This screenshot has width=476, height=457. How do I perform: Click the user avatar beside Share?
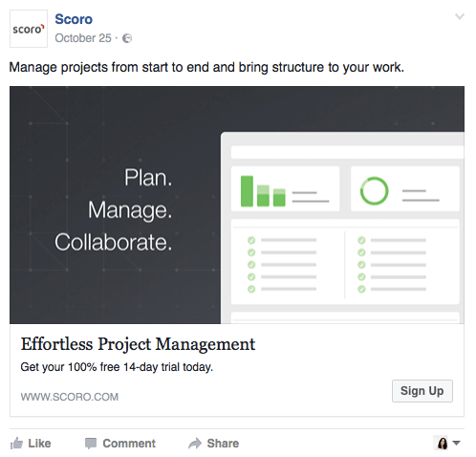coord(443,443)
